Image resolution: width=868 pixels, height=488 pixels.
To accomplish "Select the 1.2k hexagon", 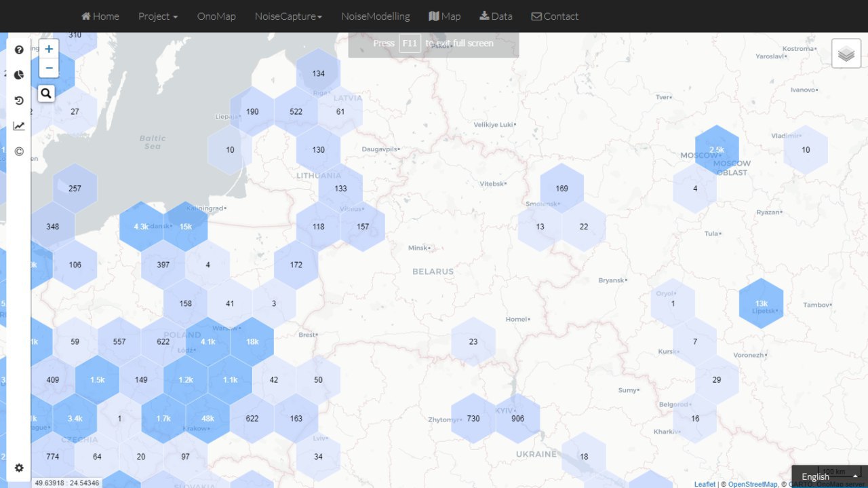I will 186,380.
